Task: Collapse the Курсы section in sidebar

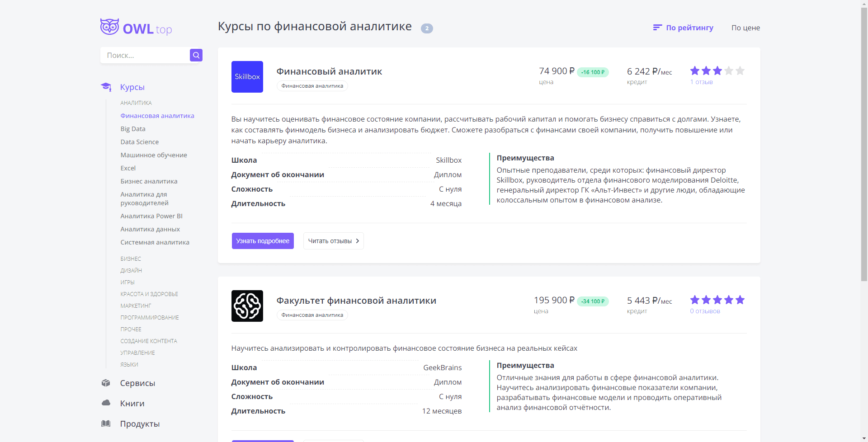Action: point(132,87)
